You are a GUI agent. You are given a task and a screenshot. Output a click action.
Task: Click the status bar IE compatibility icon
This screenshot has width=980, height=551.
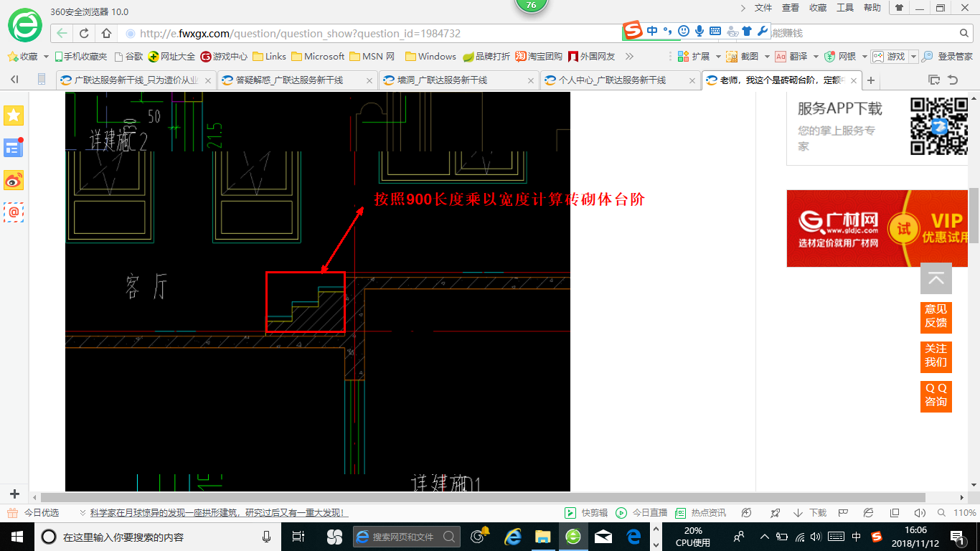point(869,513)
